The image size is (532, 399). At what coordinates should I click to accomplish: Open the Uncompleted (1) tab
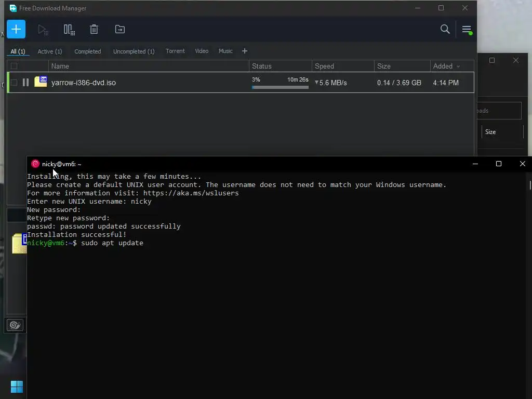click(x=134, y=51)
